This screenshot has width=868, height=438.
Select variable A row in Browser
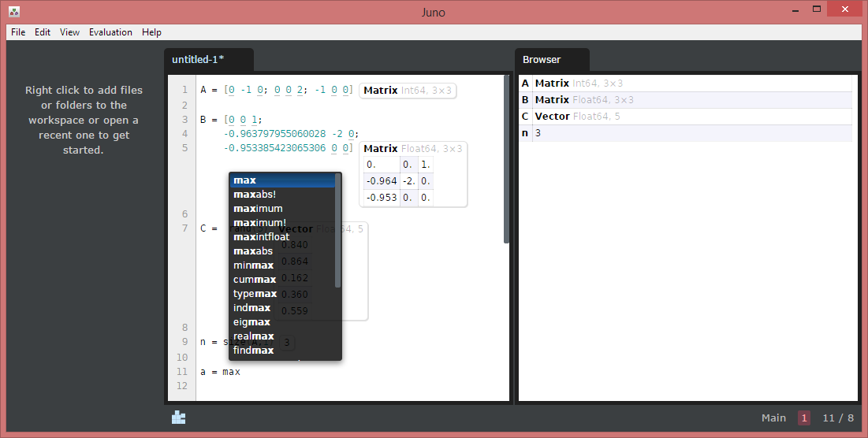tap(685, 84)
